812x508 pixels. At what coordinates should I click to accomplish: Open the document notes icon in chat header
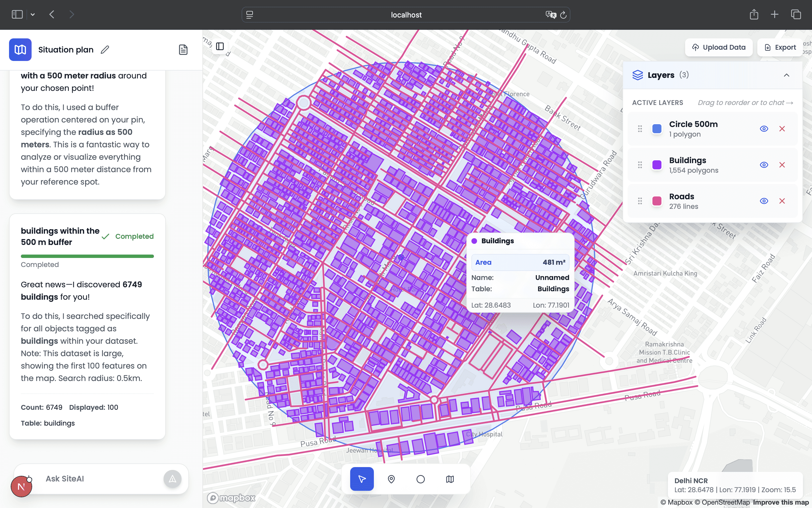[183, 50]
